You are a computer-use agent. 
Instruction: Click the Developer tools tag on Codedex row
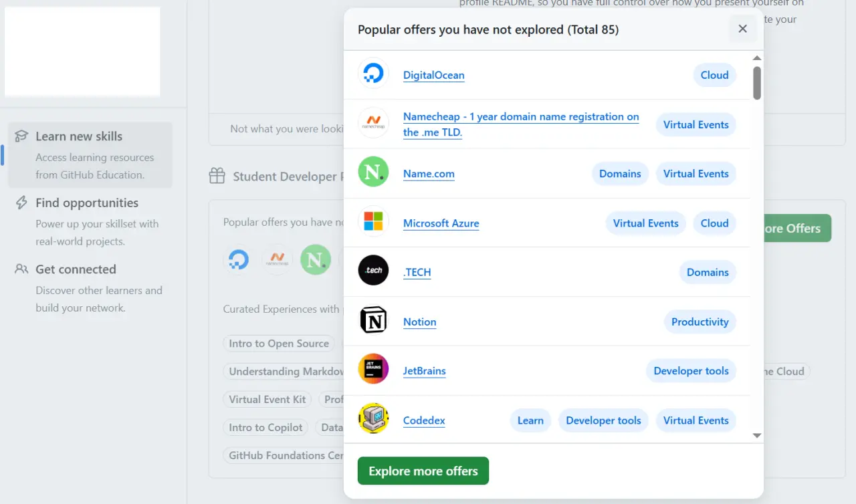tap(603, 420)
